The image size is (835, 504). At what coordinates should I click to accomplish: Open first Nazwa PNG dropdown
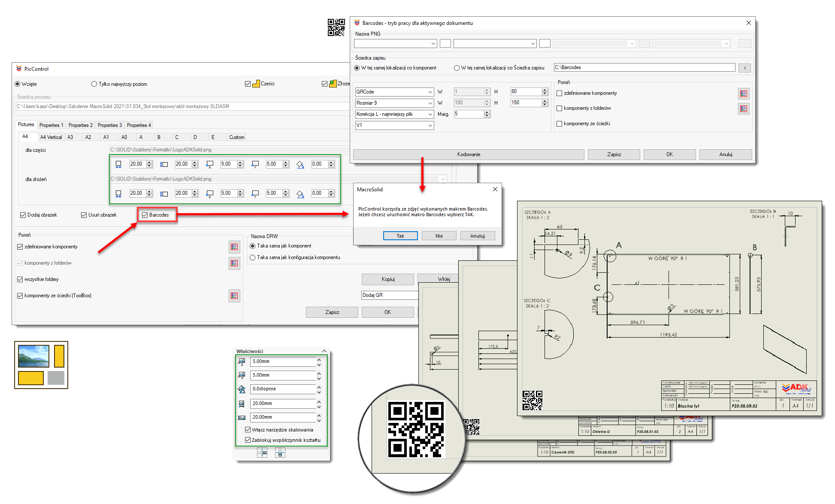[x=433, y=43]
